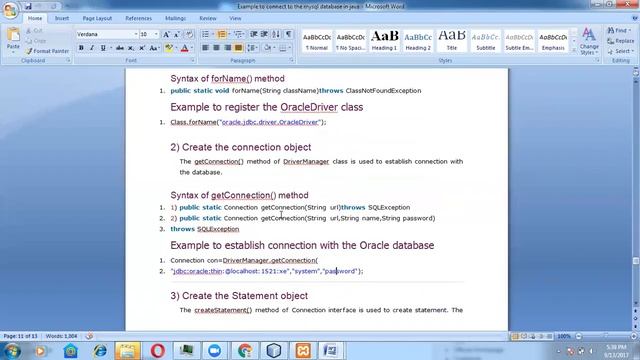640x360 pixels.
Task: Open Chrome from taskbar
Action: click(244, 351)
